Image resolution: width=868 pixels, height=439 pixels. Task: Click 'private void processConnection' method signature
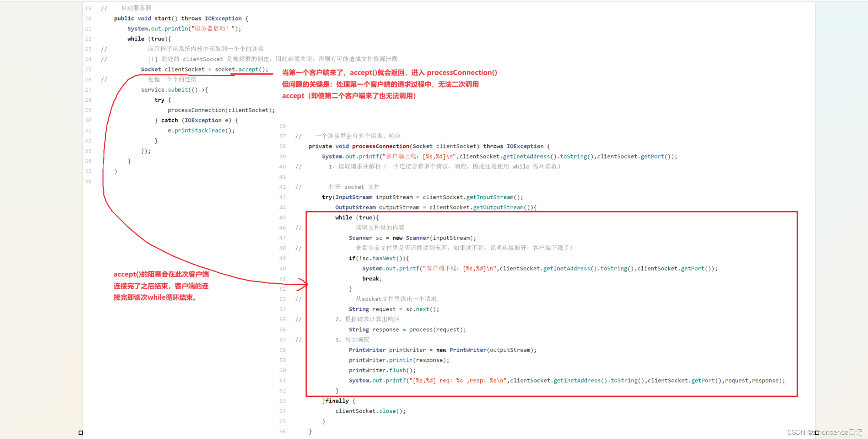pyautogui.click(x=429, y=146)
